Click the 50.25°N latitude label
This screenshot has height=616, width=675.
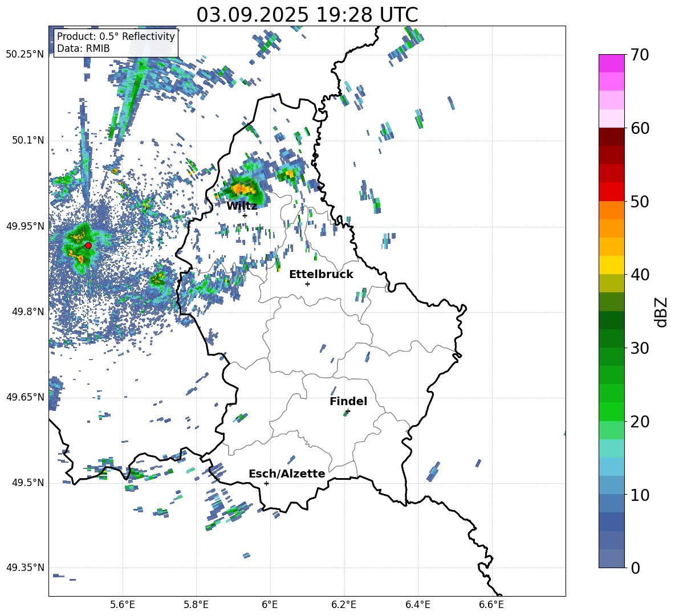25,55
